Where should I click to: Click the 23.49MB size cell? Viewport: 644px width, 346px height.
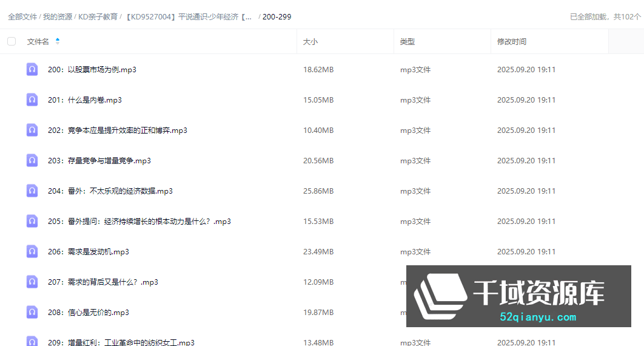pos(318,252)
